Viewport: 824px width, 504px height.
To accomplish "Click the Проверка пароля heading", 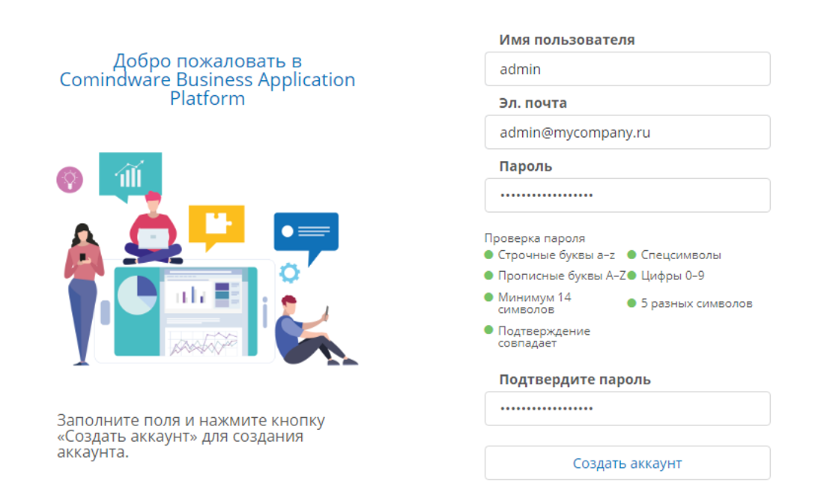I will [534, 238].
